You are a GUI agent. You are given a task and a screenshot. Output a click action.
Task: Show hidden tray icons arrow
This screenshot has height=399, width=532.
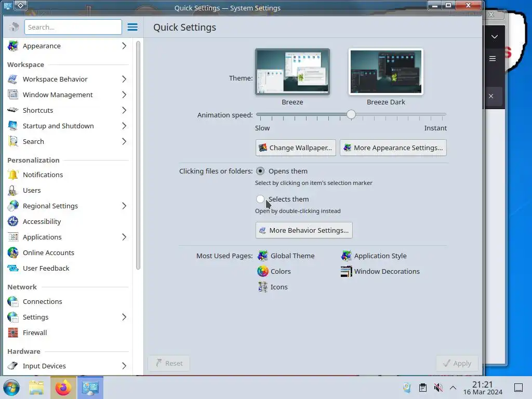point(453,388)
